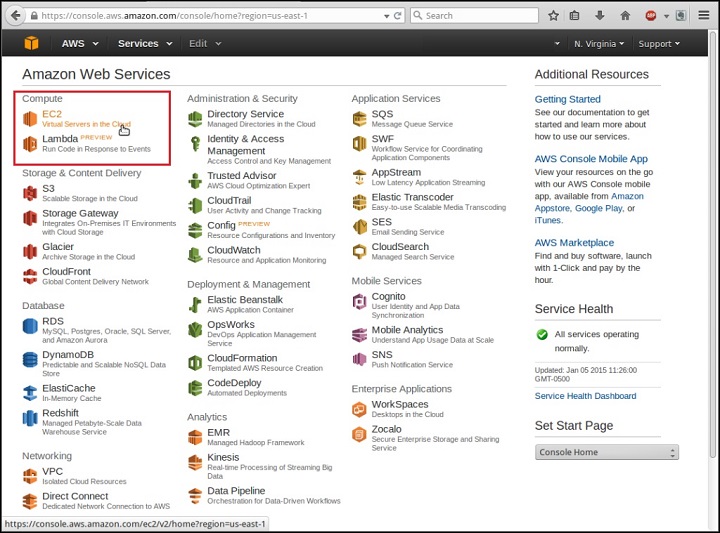Click the AWS cube logo

tap(31, 43)
